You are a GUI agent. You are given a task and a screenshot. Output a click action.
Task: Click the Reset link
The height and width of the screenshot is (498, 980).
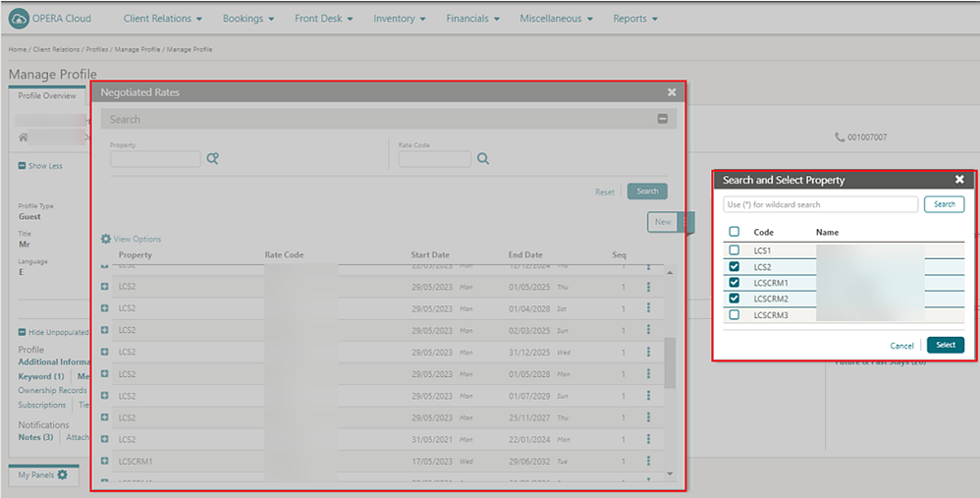pos(604,192)
